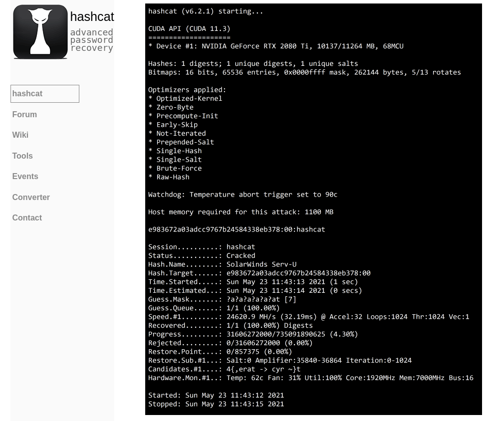Click the '* Prepended-Salt' line
The image size is (504, 421).
click(181, 142)
